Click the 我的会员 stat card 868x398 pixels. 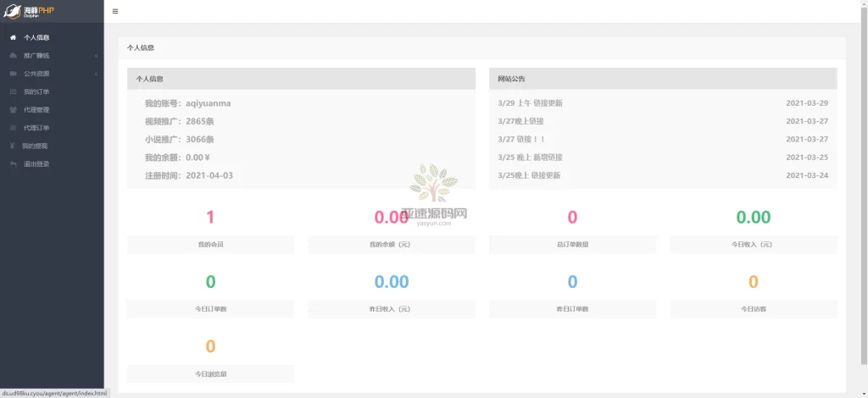point(210,227)
